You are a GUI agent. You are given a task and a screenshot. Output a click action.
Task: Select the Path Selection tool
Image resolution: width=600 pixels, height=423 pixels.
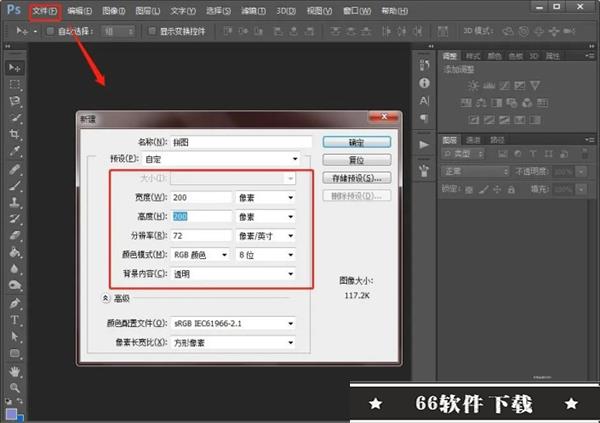point(15,336)
